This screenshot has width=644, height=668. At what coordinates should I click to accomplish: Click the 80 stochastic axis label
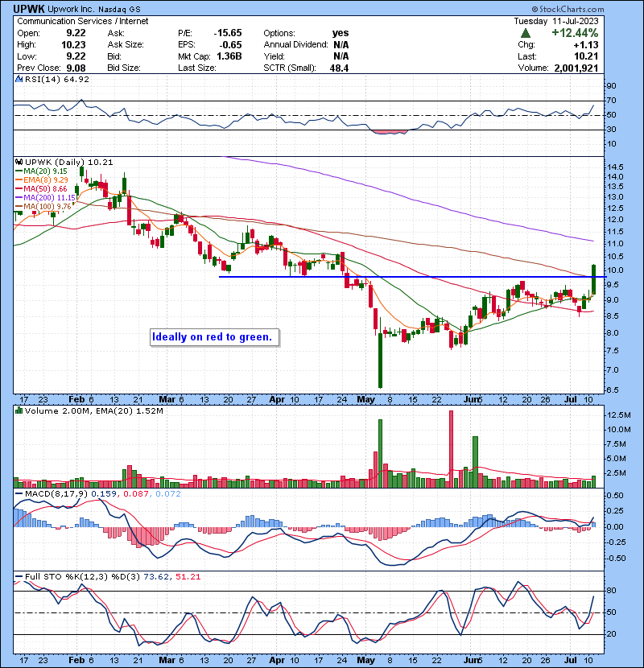tap(611, 591)
